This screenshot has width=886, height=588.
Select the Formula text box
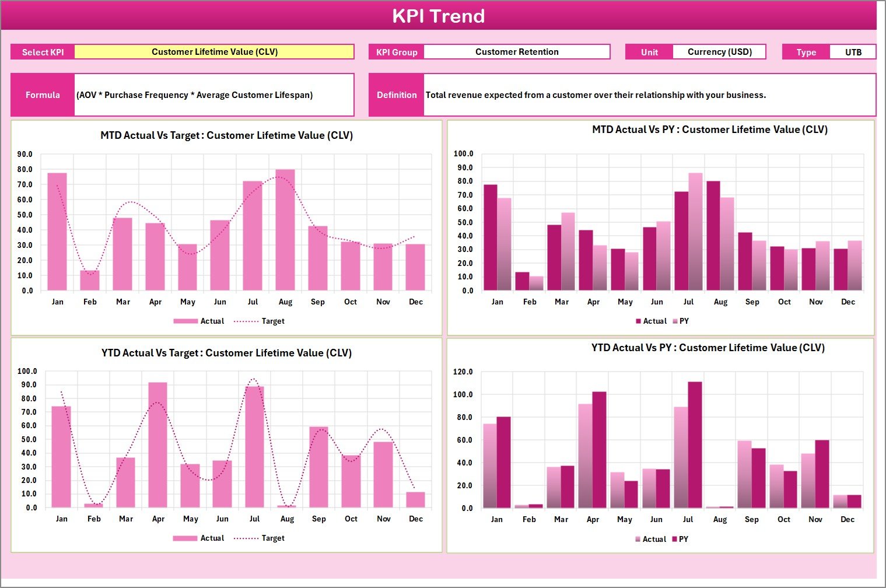pyautogui.click(x=215, y=94)
